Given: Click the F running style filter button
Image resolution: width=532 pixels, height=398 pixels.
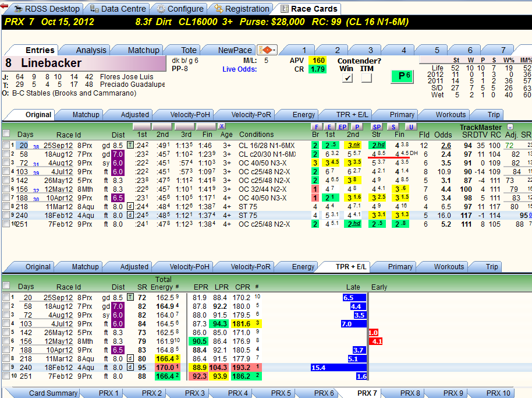Looking at the screenshot, I should coord(316,126).
